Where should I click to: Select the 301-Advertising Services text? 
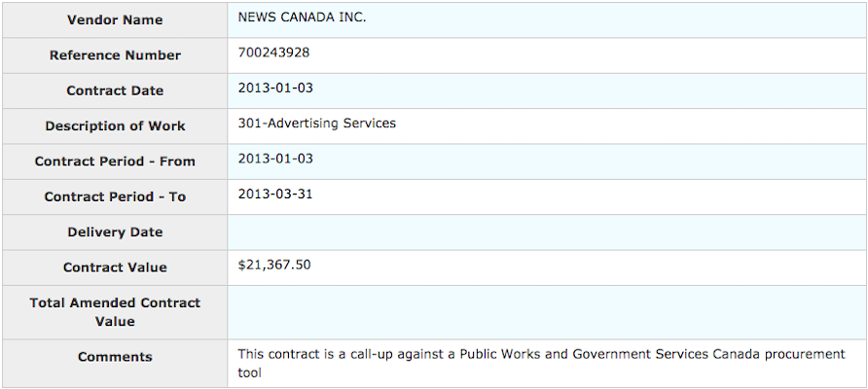(x=316, y=124)
